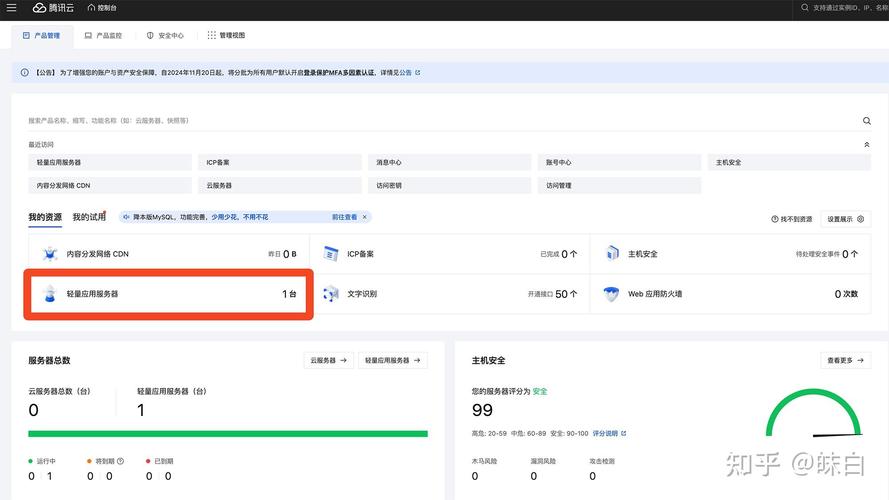Open the 评分说明 link
This screenshot has width=889, height=500.
[609, 434]
